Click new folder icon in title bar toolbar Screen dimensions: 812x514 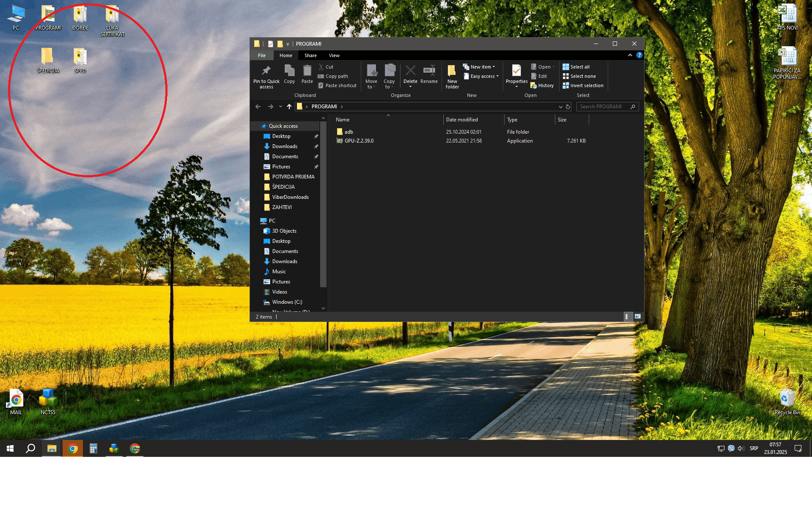coord(280,44)
